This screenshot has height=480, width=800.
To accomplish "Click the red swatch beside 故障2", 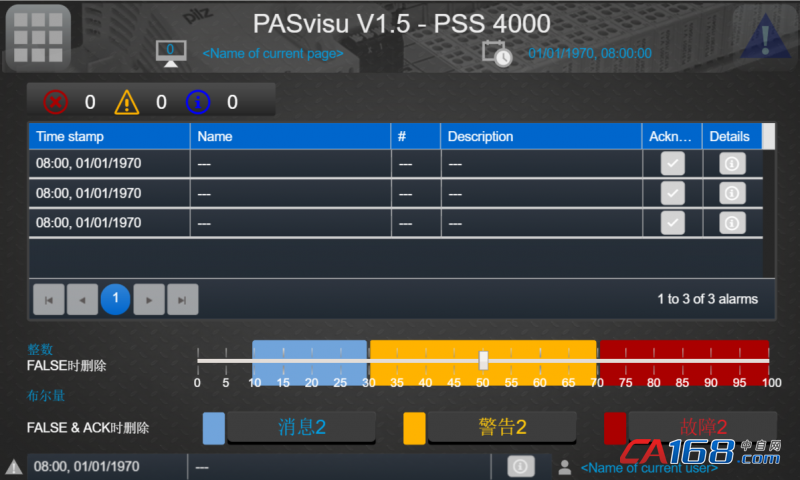I will [615, 428].
